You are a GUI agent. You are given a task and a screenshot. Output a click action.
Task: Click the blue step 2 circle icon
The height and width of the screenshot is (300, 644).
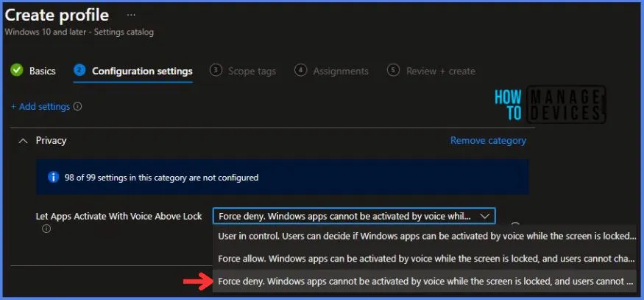pyautogui.click(x=79, y=71)
